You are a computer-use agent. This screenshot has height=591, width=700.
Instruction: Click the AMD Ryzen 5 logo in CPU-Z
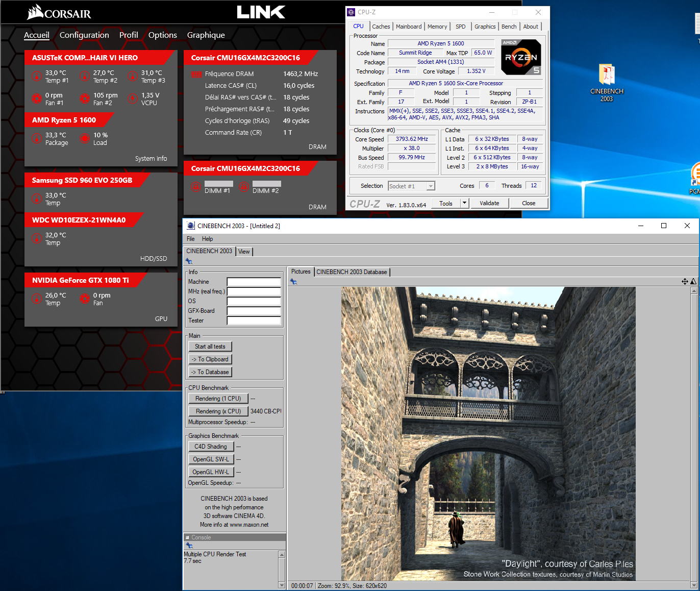(521, 57)
